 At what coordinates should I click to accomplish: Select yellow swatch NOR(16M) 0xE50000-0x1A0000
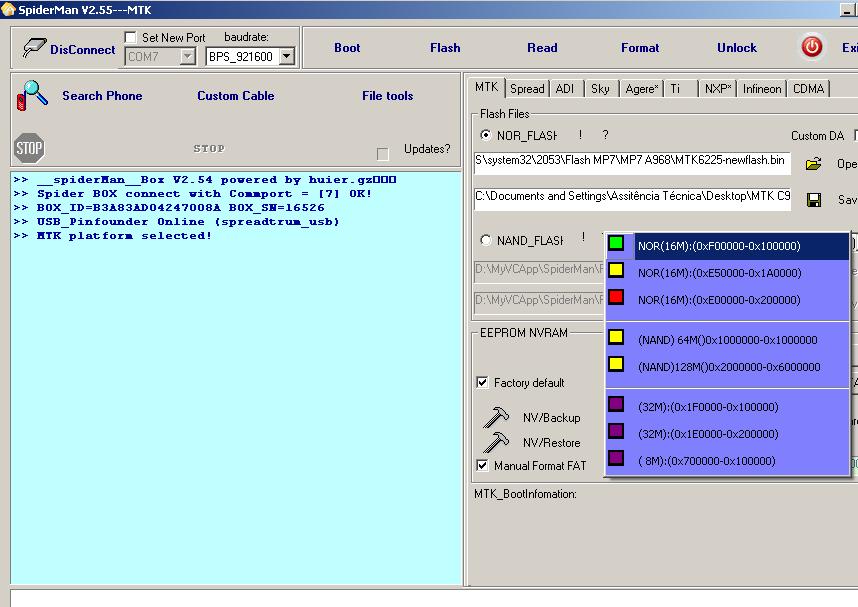(616, 270)
